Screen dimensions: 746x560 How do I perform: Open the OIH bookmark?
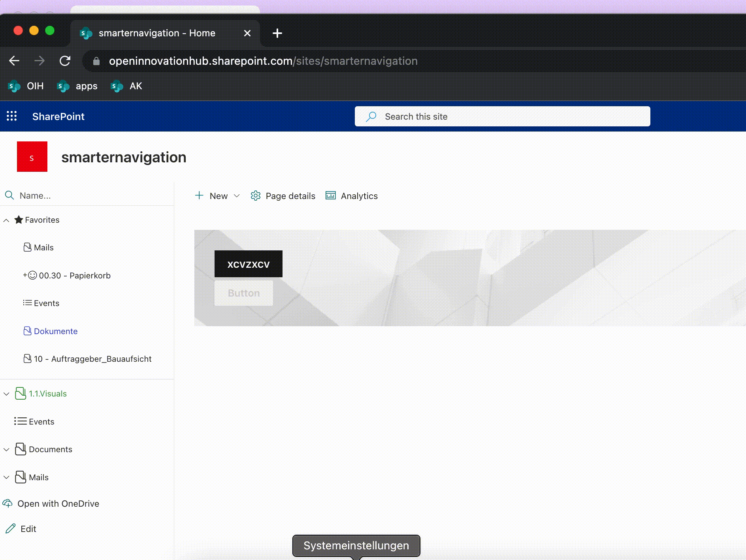pos(25,86)
